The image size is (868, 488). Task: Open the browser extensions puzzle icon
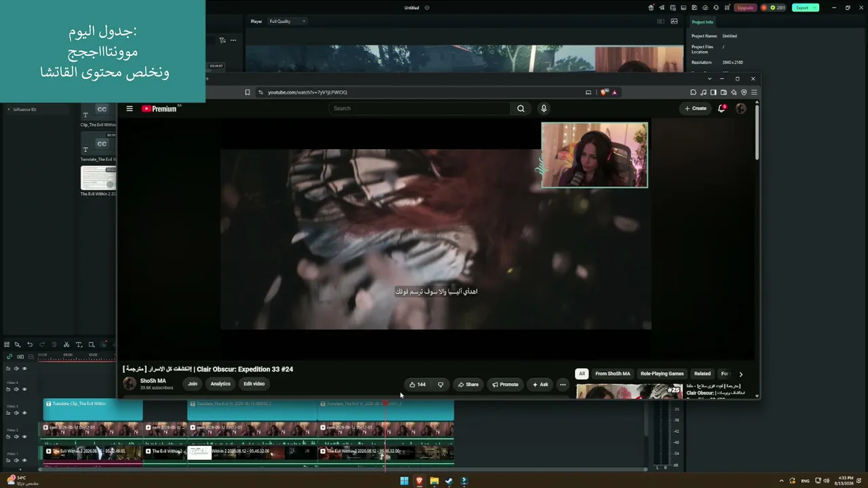tap(693, 92)
